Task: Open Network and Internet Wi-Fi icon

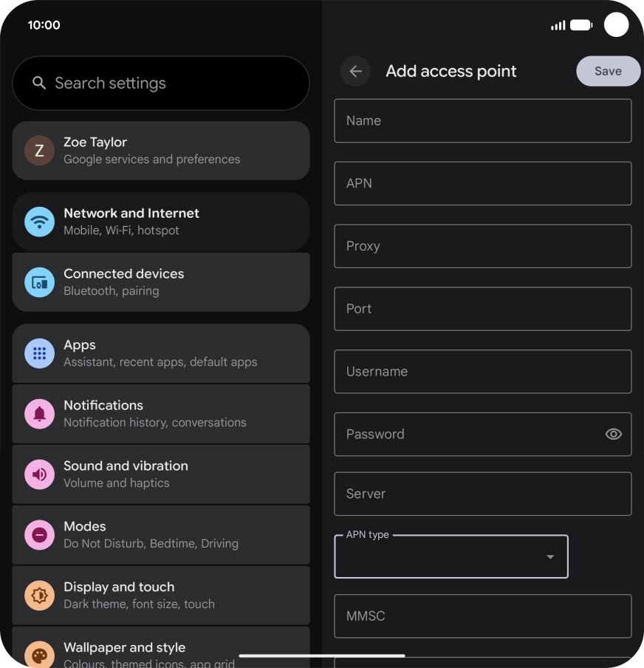Action: click(40, 222)
